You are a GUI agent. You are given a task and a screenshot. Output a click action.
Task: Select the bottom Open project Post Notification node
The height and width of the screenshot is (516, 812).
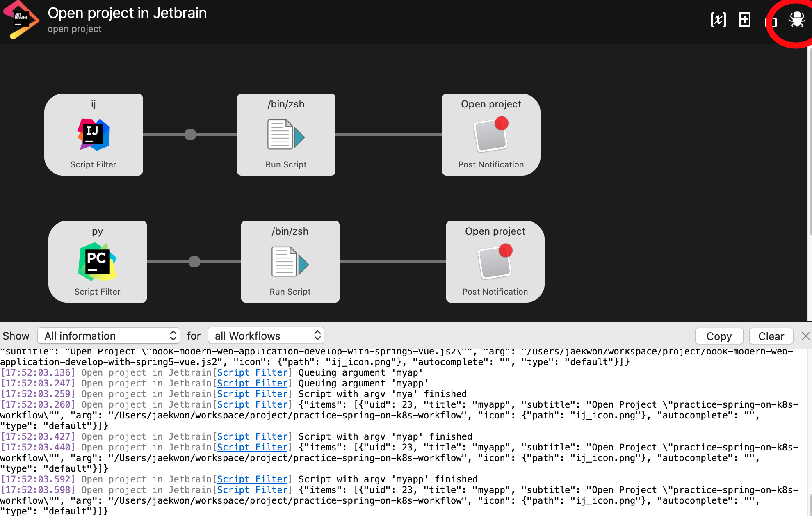pos(495,262)
